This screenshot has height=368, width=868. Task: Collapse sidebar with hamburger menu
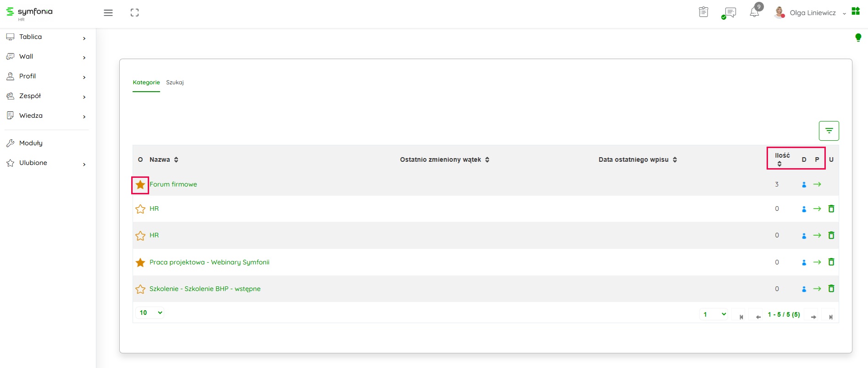(108, 13)
